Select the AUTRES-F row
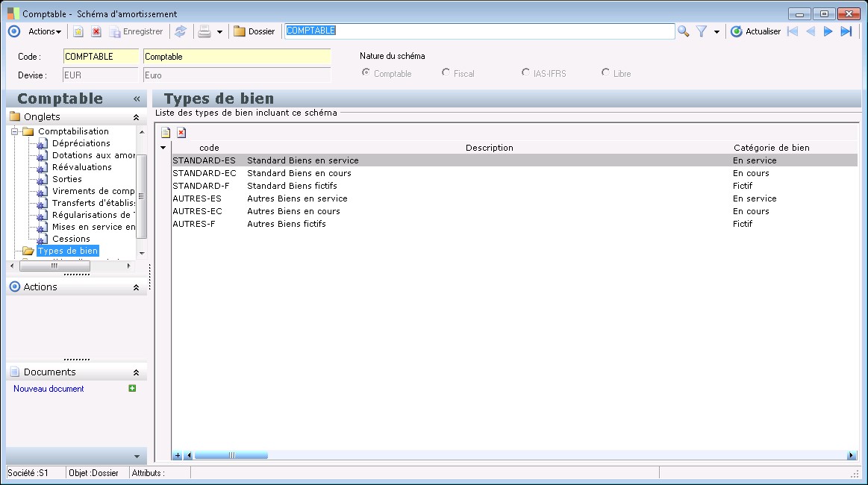Image resolution: width=868 pixels, height=485 pixels. click(x=514, y=225)
